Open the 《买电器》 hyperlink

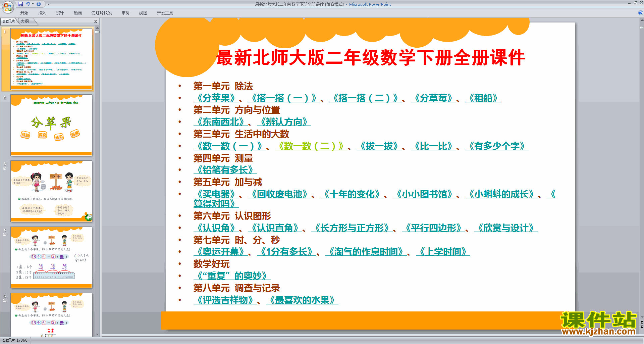216,194
